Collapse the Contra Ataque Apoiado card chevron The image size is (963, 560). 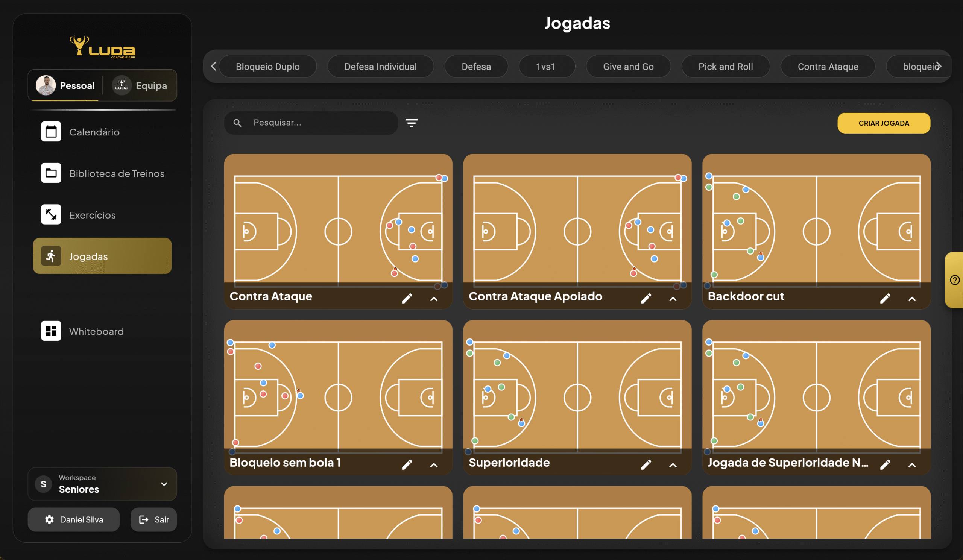[x=673, y=299]
